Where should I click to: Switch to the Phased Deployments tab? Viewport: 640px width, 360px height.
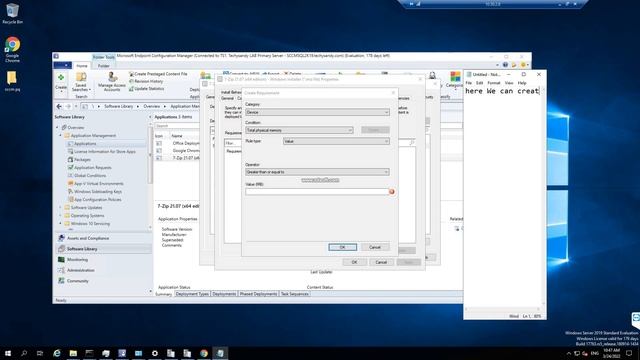pyautogui.click(x=258, y=294)
